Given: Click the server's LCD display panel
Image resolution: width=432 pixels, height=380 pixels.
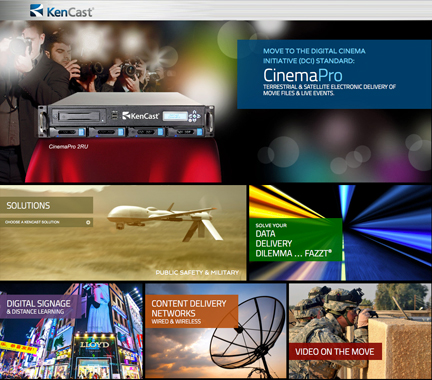Looking at the screenshot, I should (x=175, y=116).
